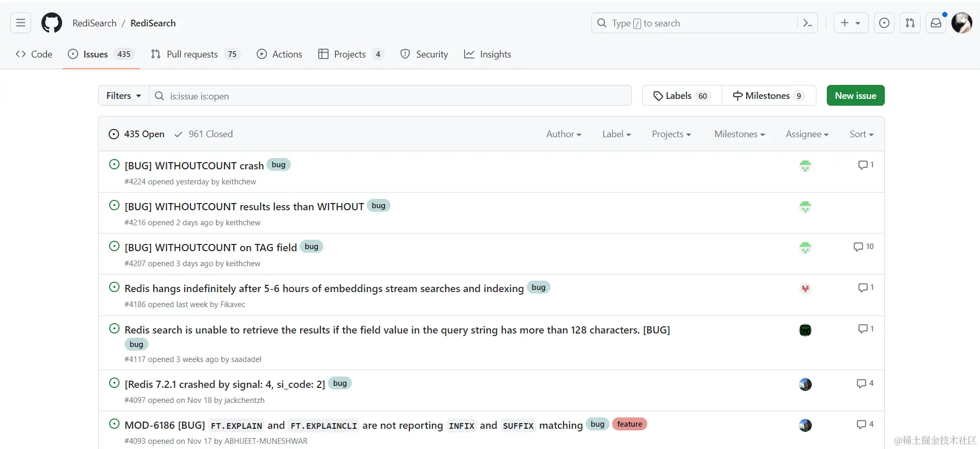Open author Fikavec profile link
980x449 pixels.
[x=233, y=305]
